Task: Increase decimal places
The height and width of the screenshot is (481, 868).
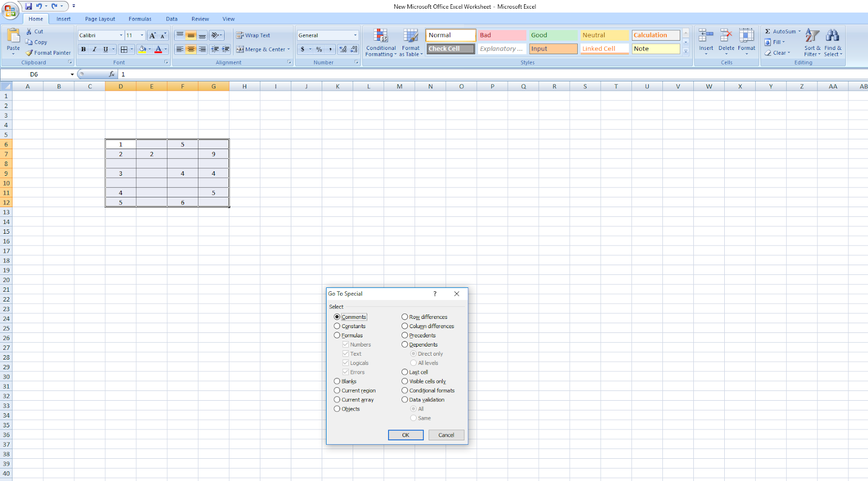Action: coord(343,49)
